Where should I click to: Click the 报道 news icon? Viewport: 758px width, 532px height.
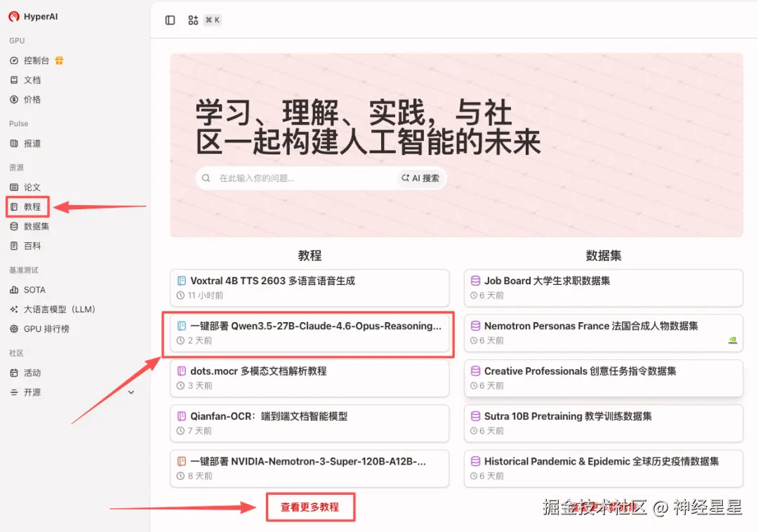coord(14,143)
